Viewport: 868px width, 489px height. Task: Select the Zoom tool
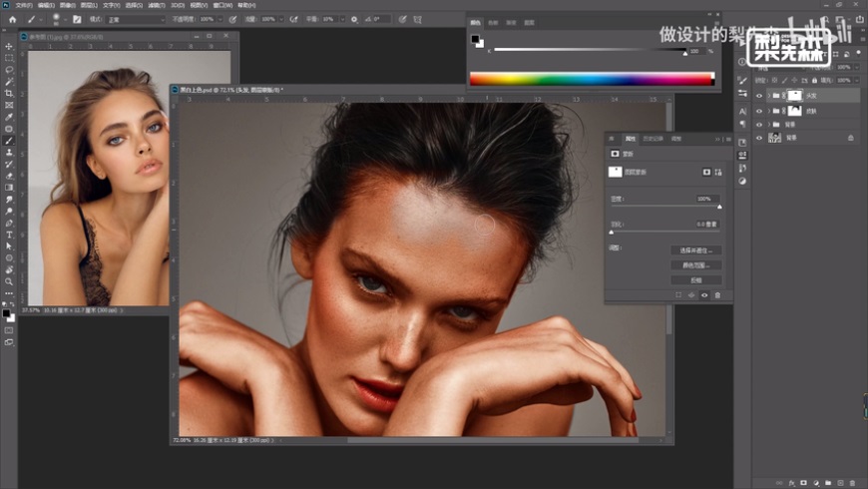[9, 280]
